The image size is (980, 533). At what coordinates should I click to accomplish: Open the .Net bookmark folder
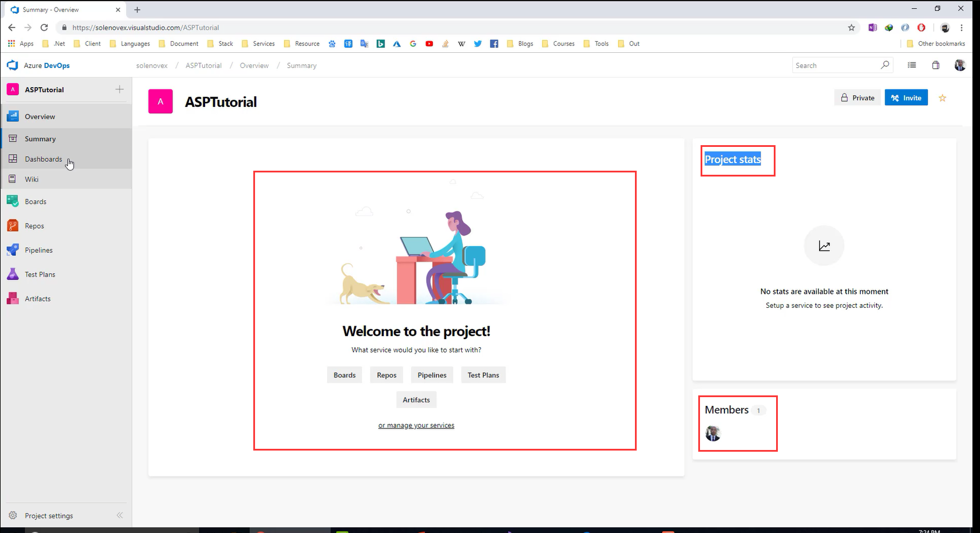[x=53, y=44]
